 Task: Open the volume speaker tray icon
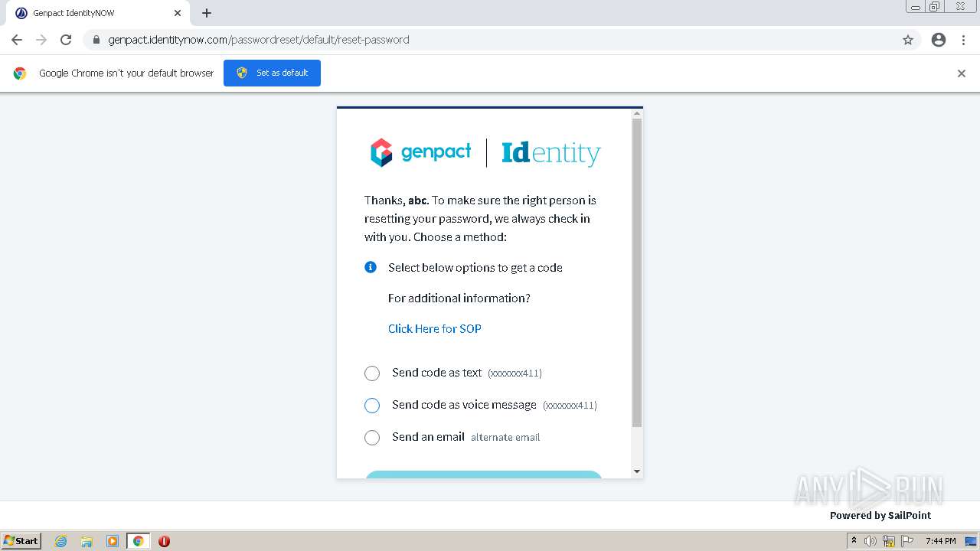coord(871,541)
